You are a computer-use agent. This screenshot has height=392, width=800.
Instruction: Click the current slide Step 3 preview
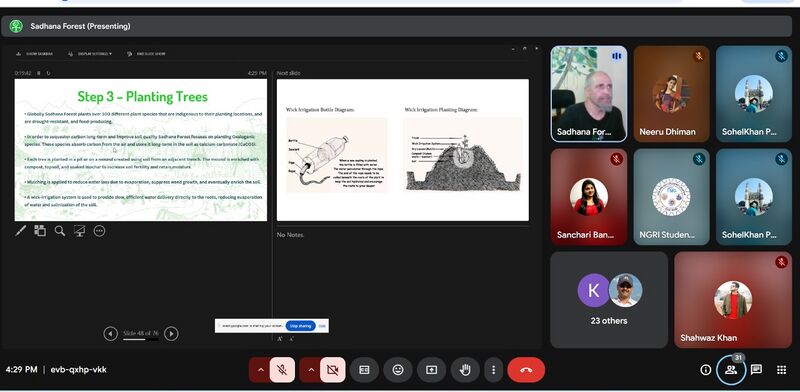click(140, 150)
